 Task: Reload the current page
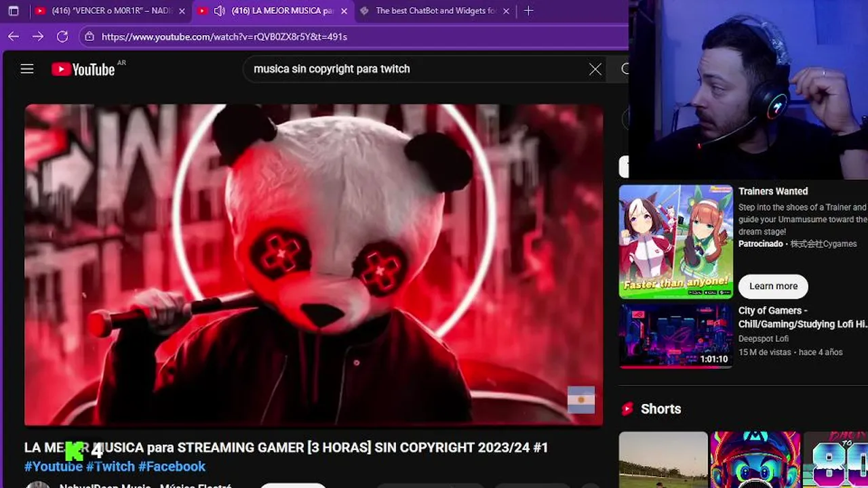(x=62, y=37)
